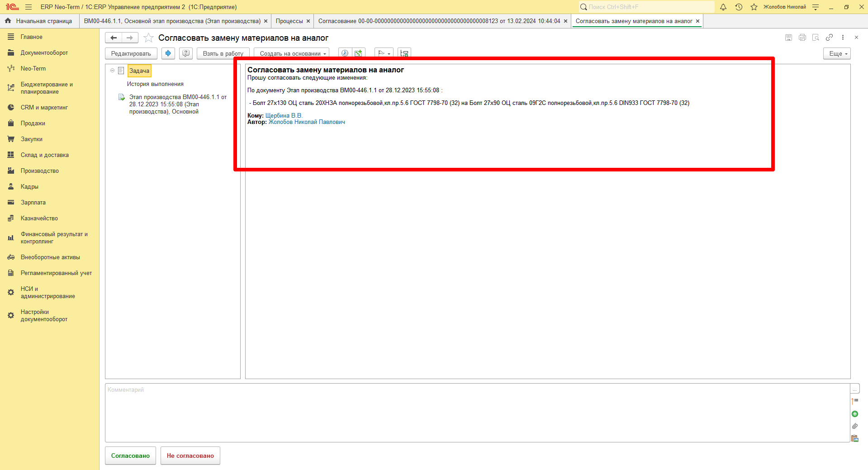868x470 pixels.
Task: Open the 'Документооборот' section
Action: (44, 53)
